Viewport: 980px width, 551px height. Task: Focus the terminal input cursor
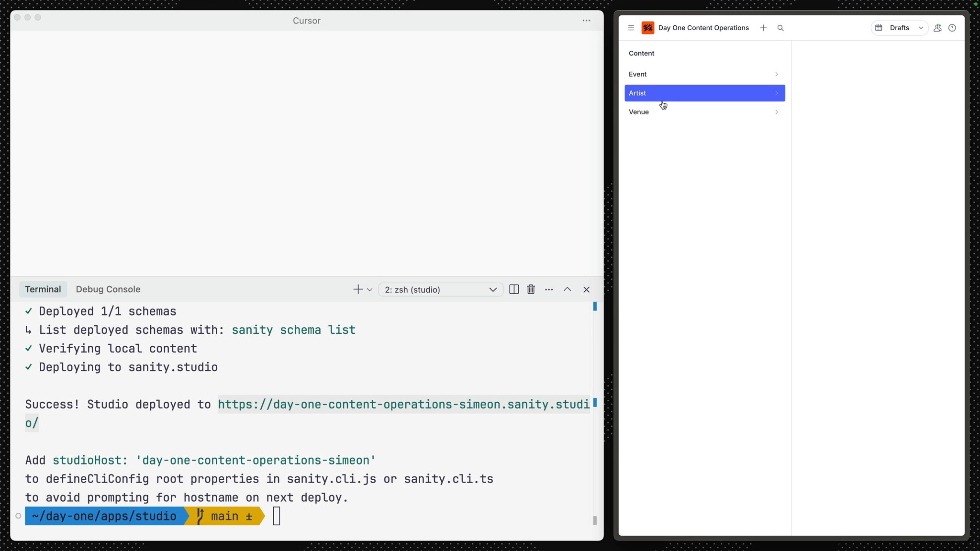click(x=277, y=516)
